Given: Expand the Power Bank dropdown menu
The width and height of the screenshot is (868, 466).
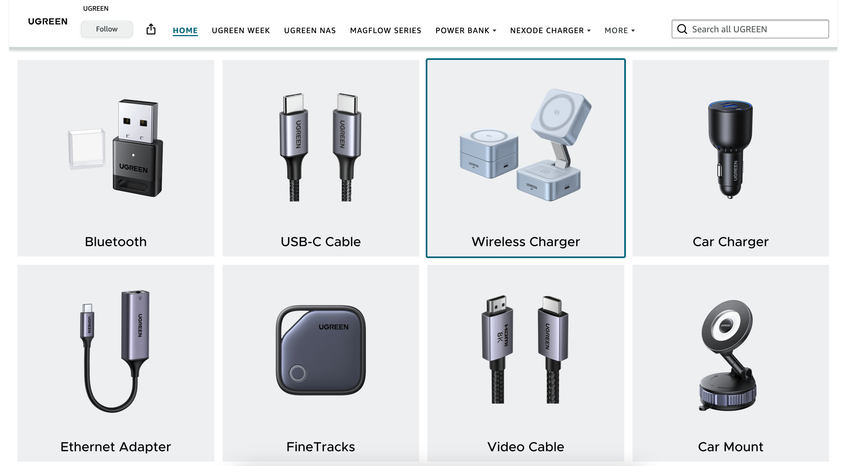Looking at the screenshot, I should (466, 30).
